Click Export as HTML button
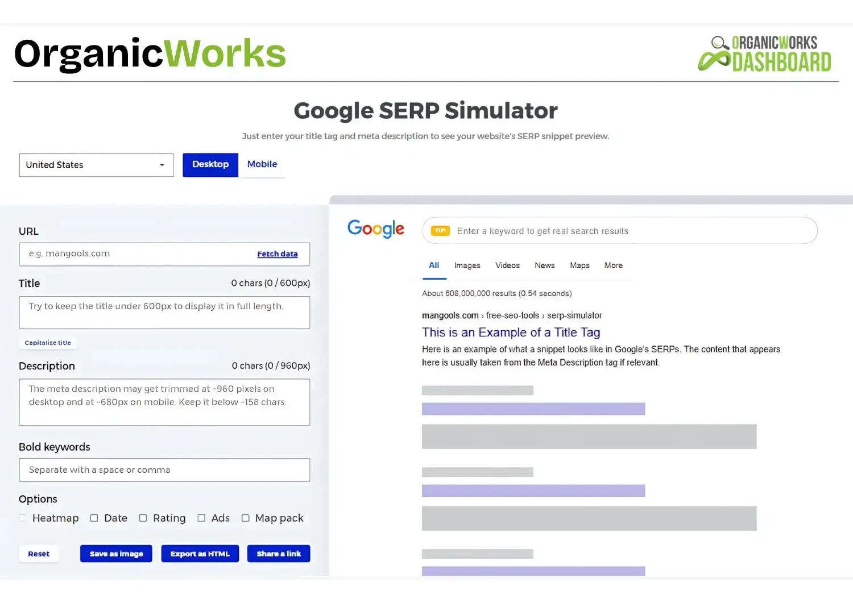 (x=200, y=554)
